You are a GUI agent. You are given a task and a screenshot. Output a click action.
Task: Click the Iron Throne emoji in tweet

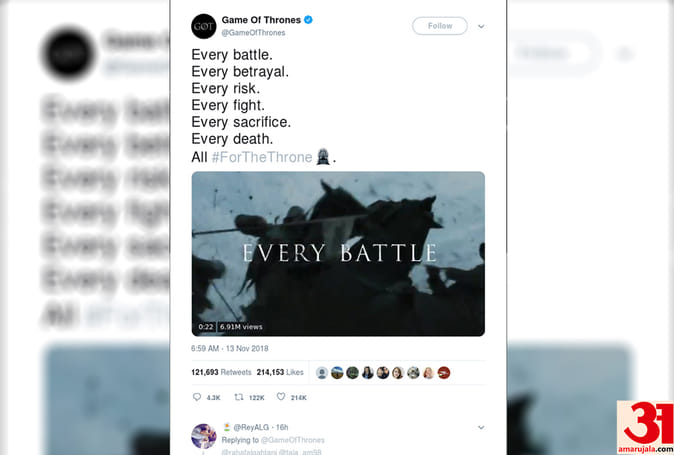coord(323,157)
